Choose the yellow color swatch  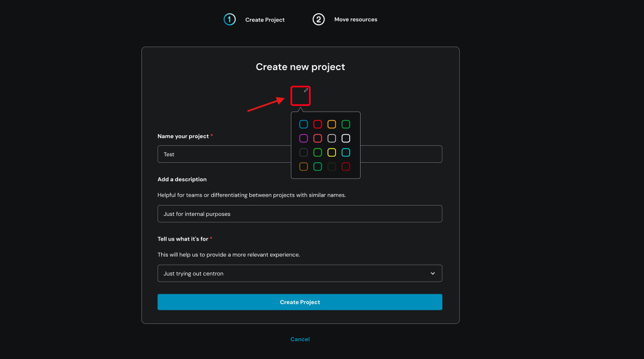tap(332, 152)
